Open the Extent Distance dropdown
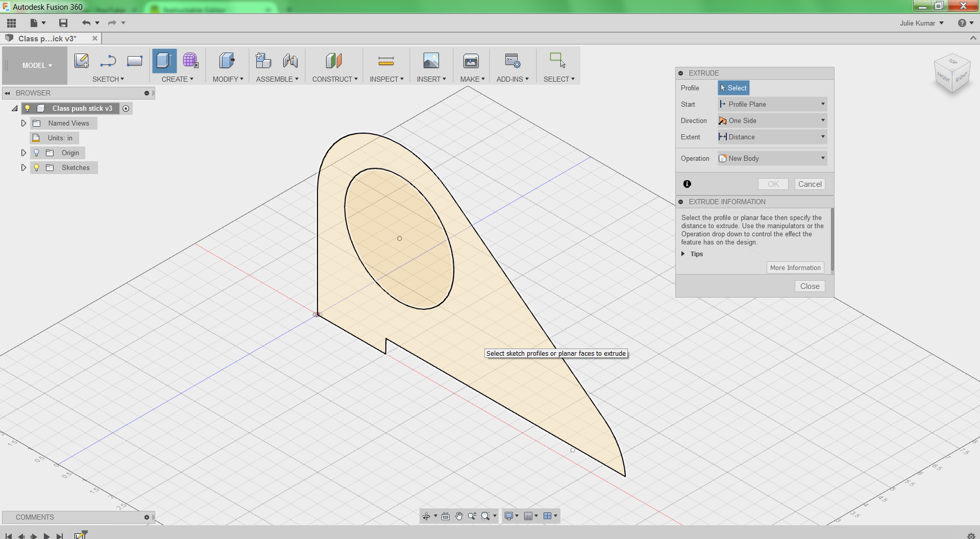The height and width of the screenshot is (539, 980). pos(772,137)
